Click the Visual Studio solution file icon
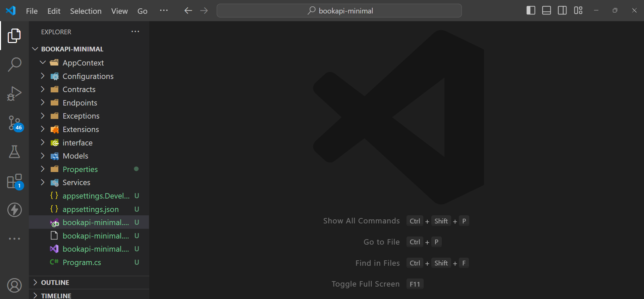 pos(54,249)
